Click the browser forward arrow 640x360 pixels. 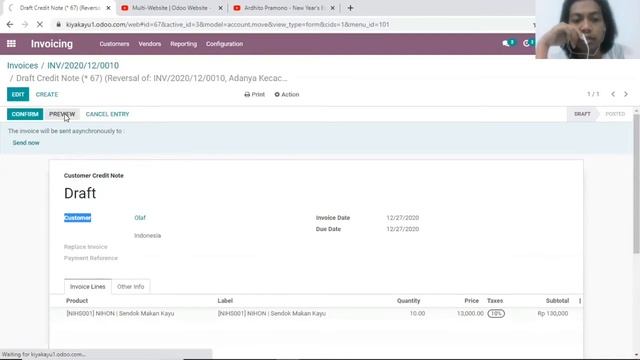25,24
